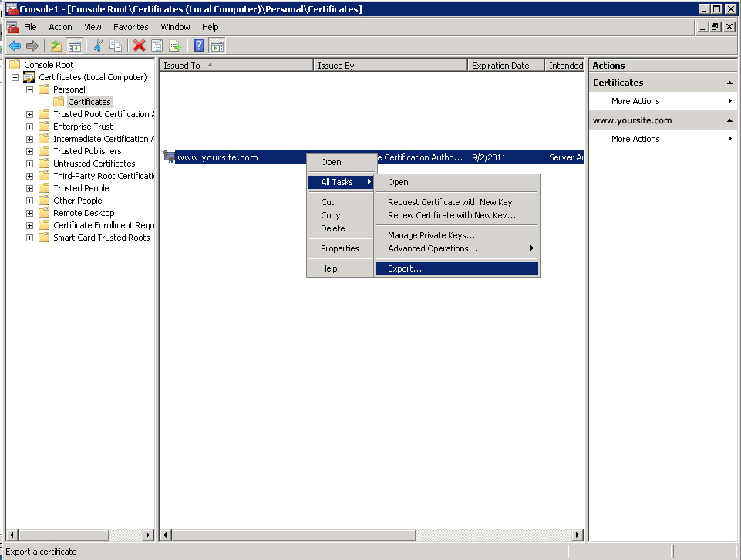
Task: Click the MMC console icon beside File menu
Action: [x=13, y=27]
